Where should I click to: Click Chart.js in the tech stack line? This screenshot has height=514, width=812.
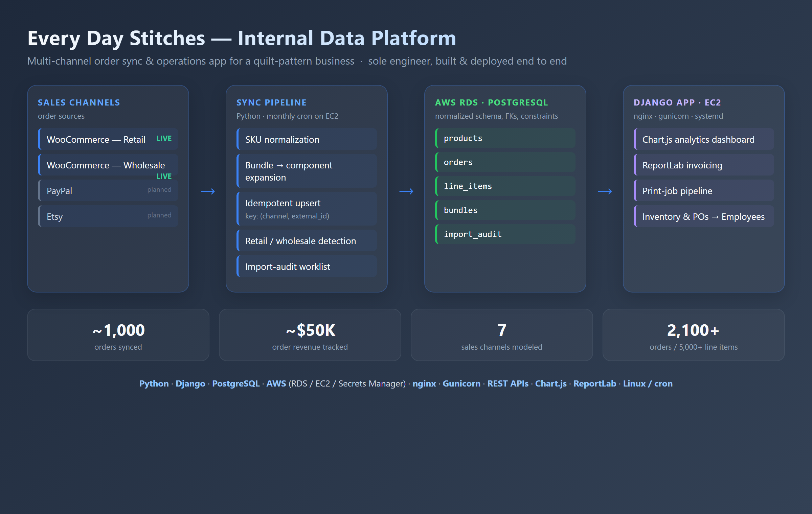(551, 383)
